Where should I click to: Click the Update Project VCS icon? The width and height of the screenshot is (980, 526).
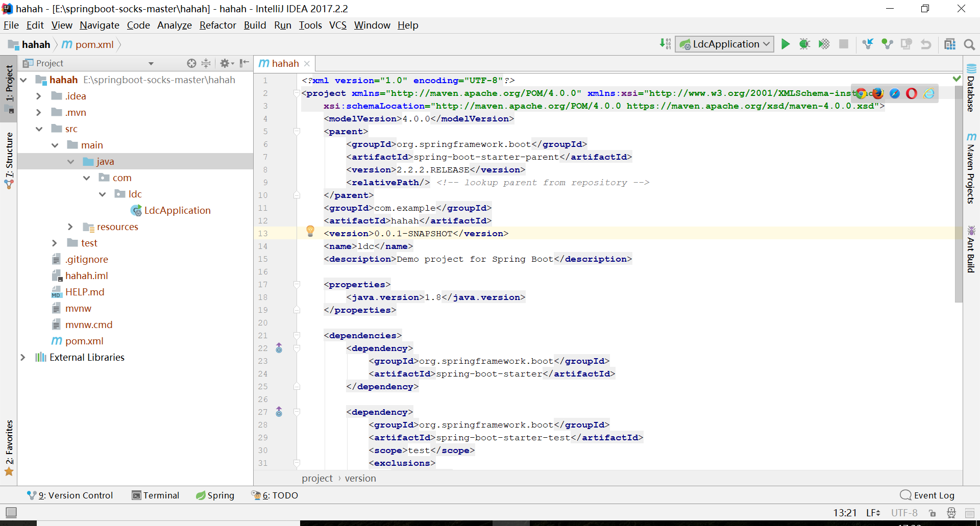tap(868, 44)
